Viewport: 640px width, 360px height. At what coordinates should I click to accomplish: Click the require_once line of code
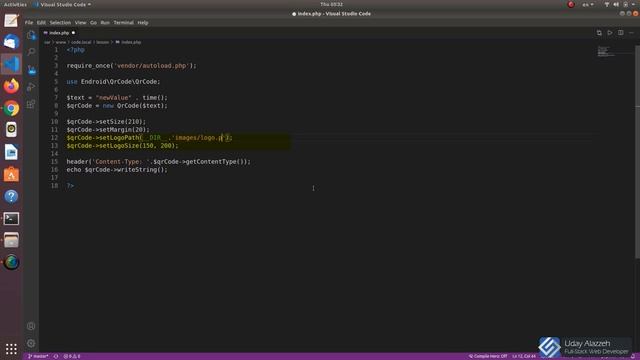131,66
